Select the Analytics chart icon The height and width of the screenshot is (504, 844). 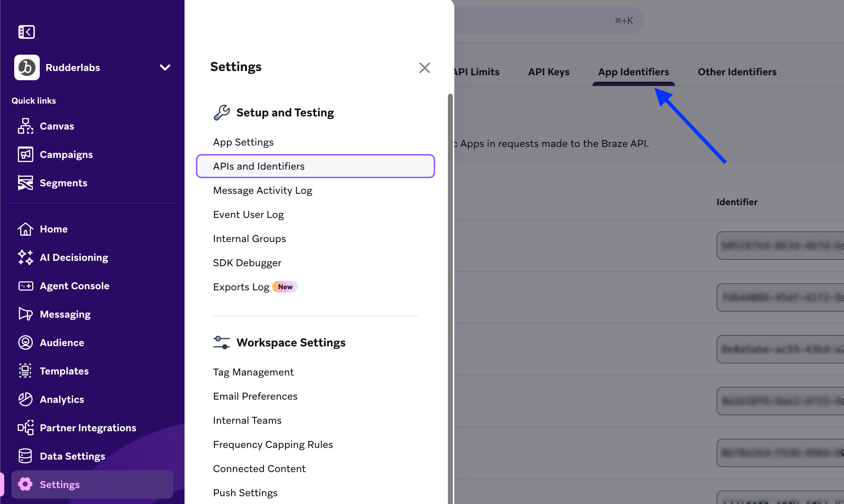25,399
